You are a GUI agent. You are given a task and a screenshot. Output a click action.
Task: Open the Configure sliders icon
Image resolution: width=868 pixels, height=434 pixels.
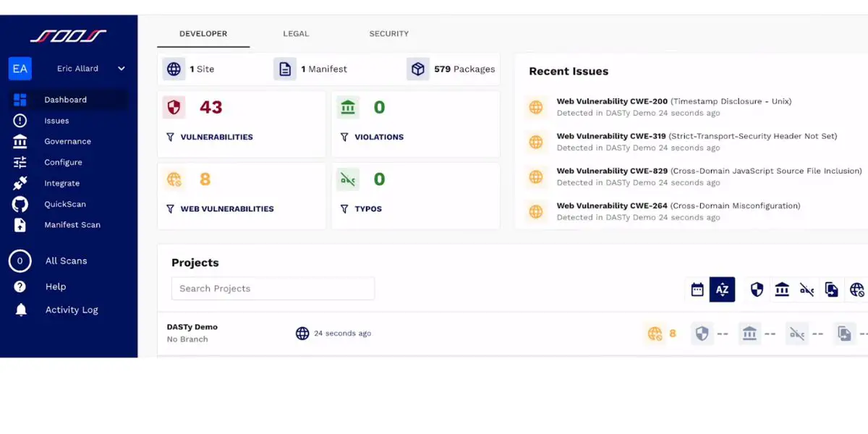tap(20, 163)
